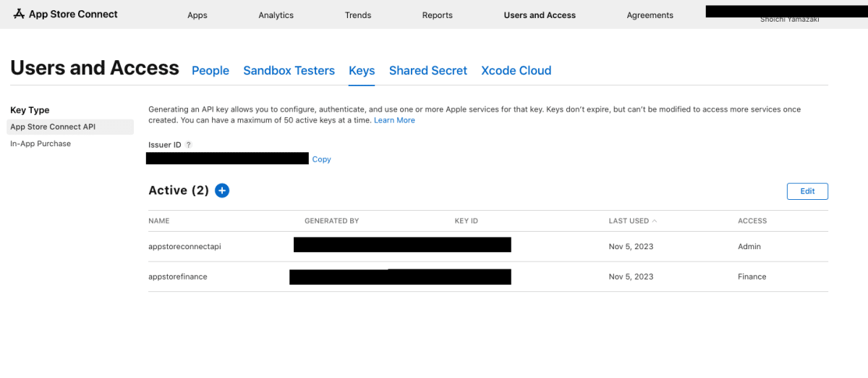Viewport: 868px width, 378px height.
Task: Click the Finance access cell
Action: (x=752, y=277)
